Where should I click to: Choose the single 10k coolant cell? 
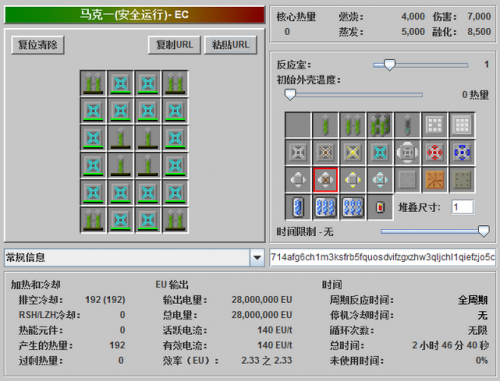click(x=298, y=207)
